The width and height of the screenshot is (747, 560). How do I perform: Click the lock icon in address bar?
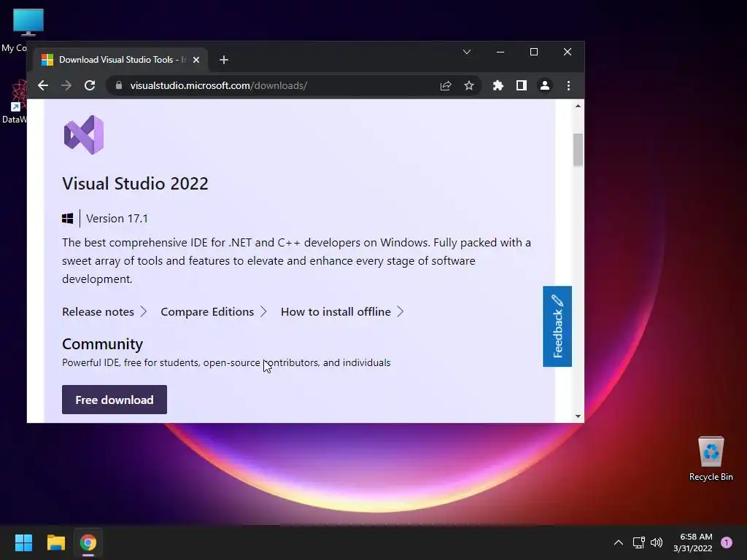[x=119, y=85]
